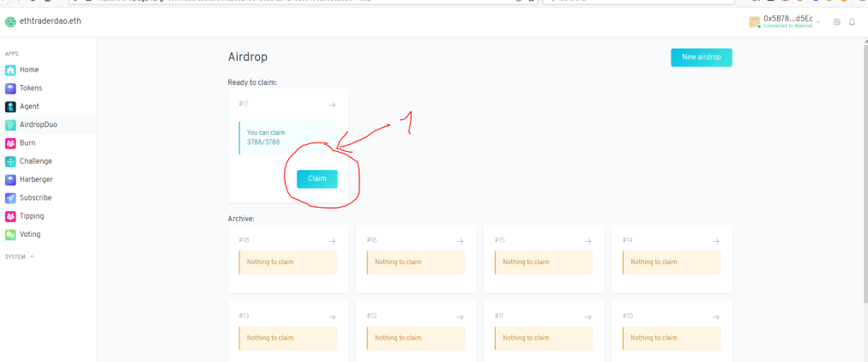Open the Challenge app icon
This screenshot has width=868, height=362.
pos(10,161)
